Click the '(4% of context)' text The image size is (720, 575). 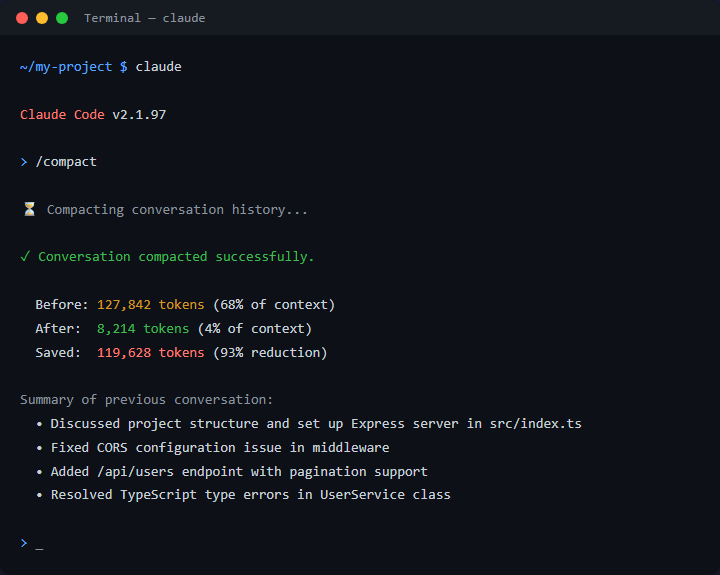[255, 328]
